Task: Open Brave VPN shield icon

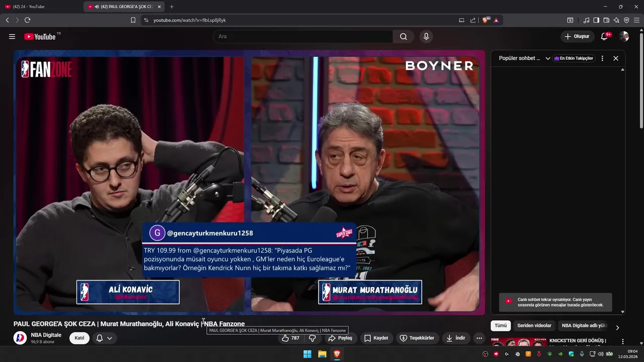Action: tap(626, 20)
